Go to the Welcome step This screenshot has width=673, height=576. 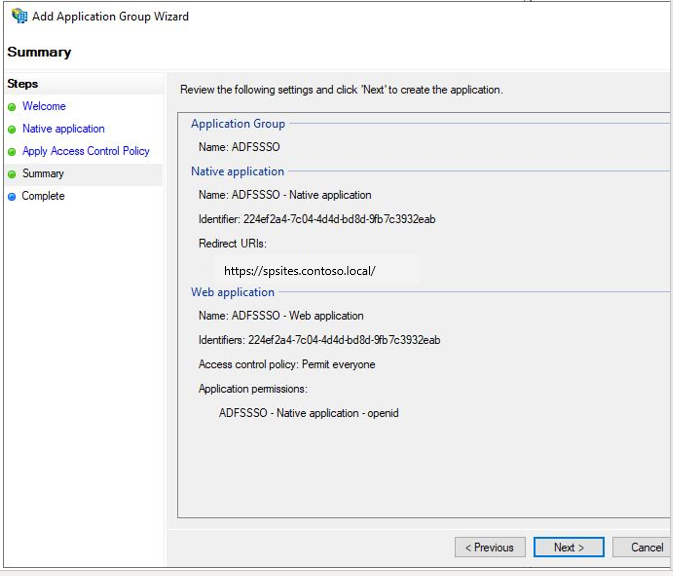tap(44, 106)
